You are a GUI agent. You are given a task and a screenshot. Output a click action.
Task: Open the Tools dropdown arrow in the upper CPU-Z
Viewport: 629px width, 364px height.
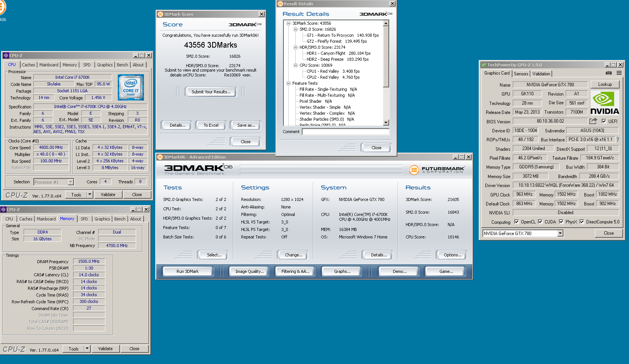point(90,195)
